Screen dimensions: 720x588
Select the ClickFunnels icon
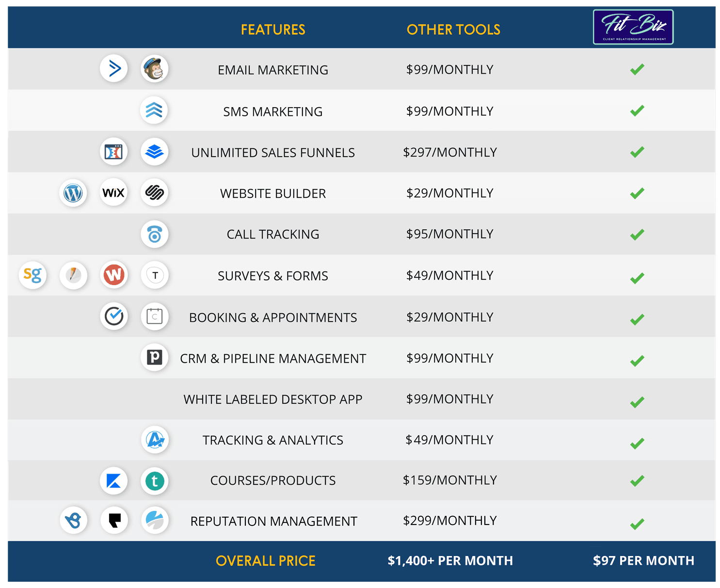(114, 152)
